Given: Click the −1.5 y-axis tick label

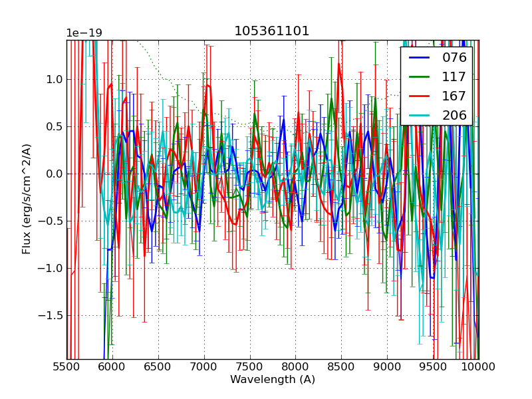Looking at the screenshot, I should click(x=51, y=315).
